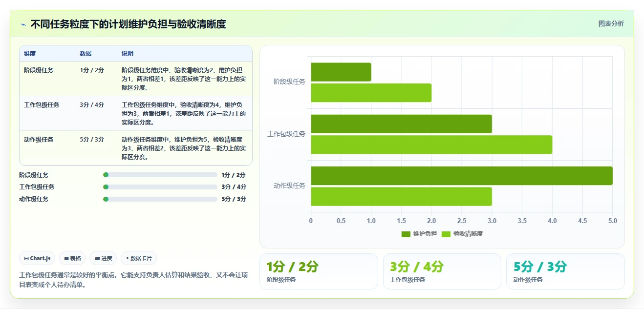Click the 工作包级任务 label beside progress bar
Screen dimensions: 644x309
point(37,187)
